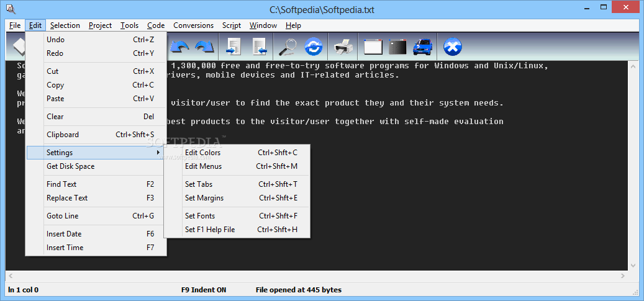Maximize the Softpedia.txt window
This screenshot has height=301, width=644.
604,7
